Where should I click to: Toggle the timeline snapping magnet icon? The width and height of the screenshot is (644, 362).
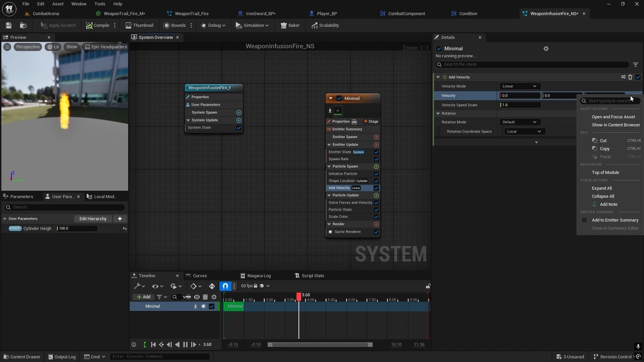point(225,286)
